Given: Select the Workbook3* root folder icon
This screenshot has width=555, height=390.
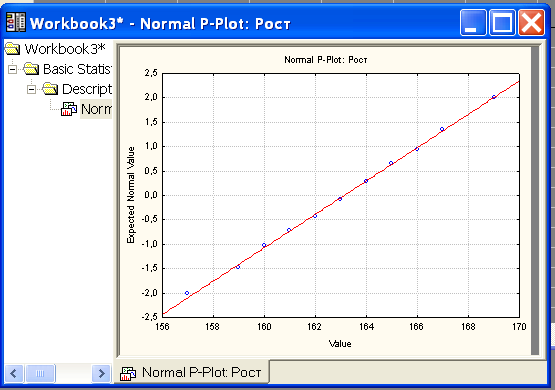Looking at the screenshot, I should (x=12, y=49).
